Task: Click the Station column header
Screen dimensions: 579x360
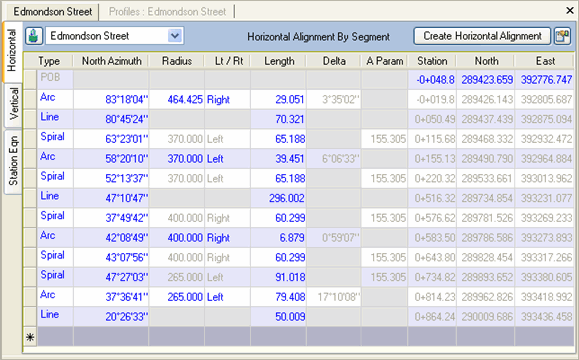Action: tap(432, 61)
